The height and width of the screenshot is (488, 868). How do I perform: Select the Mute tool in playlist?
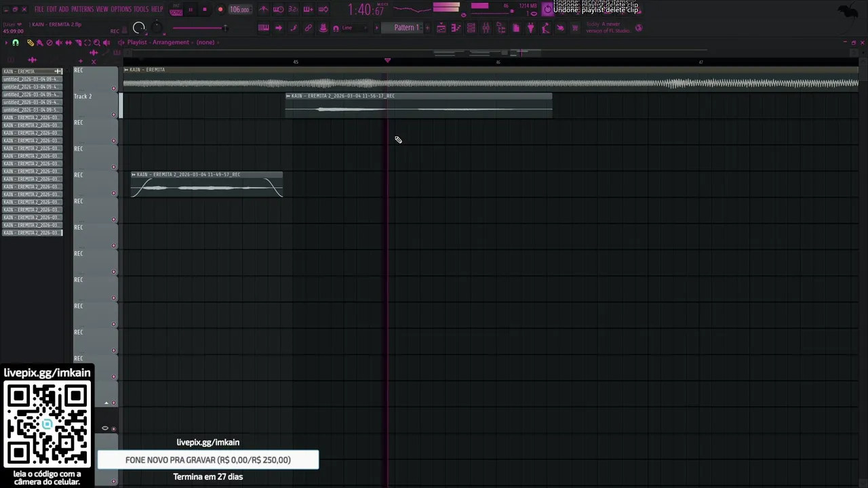59,43
